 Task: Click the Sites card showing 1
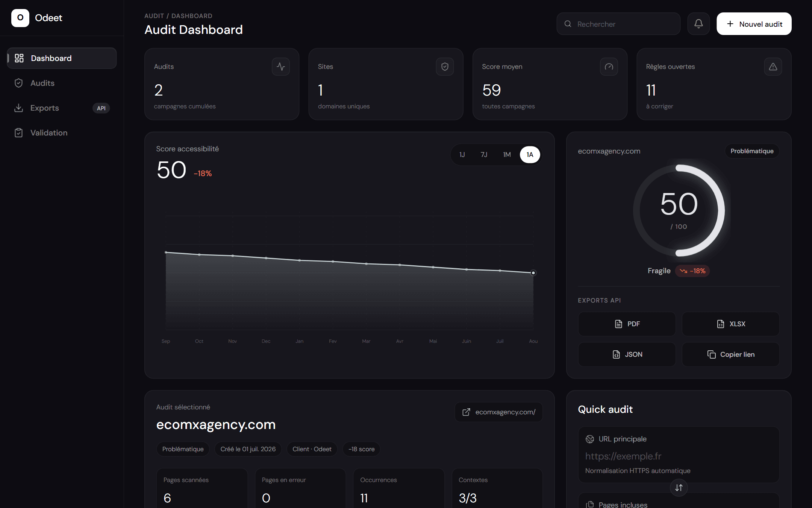pos(386,84)
